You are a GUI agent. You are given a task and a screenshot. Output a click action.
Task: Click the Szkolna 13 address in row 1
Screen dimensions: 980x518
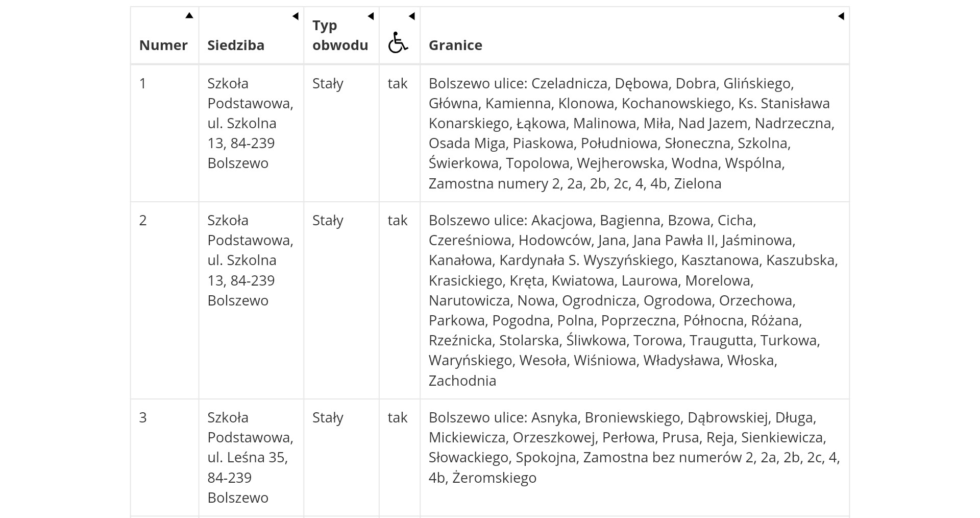(250, 123)
